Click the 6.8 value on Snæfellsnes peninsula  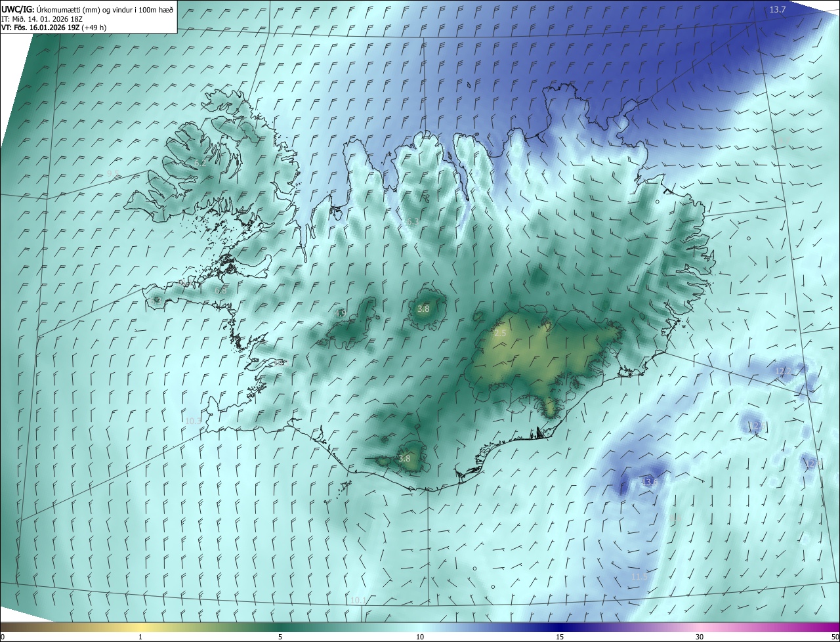221,290
